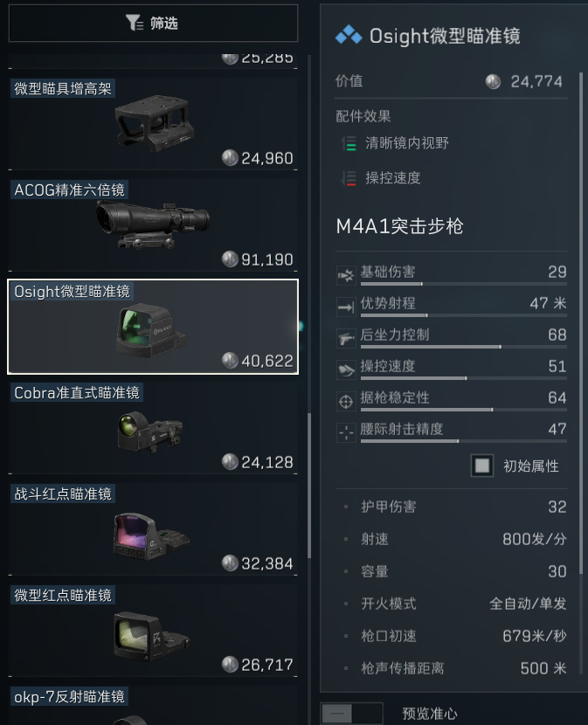Image resolution: width=588 pixels, height=725 pixels.
Task: Toggle the 初始属性 checkbox
Action: tap(482, 466)
